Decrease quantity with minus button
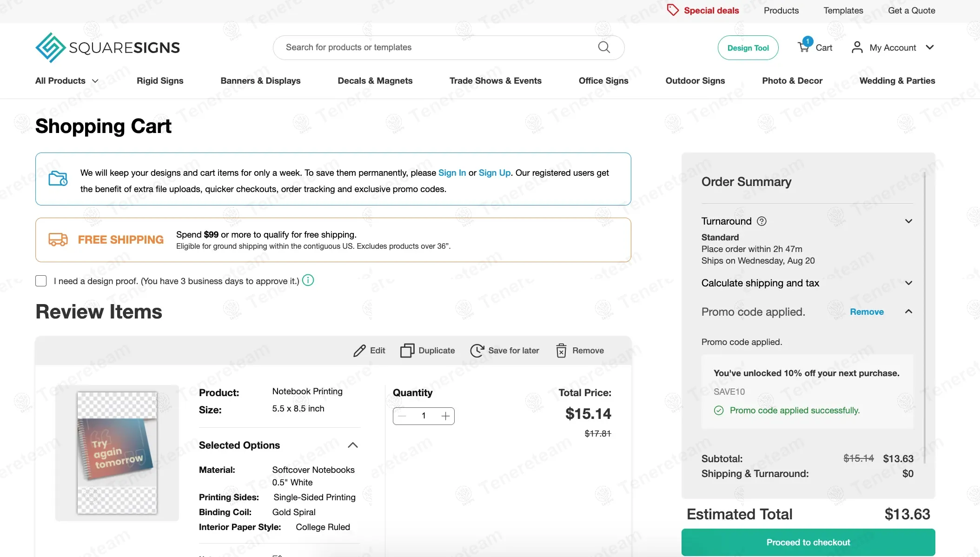Screen dimensions: 980x557 (x=403, y=416)
